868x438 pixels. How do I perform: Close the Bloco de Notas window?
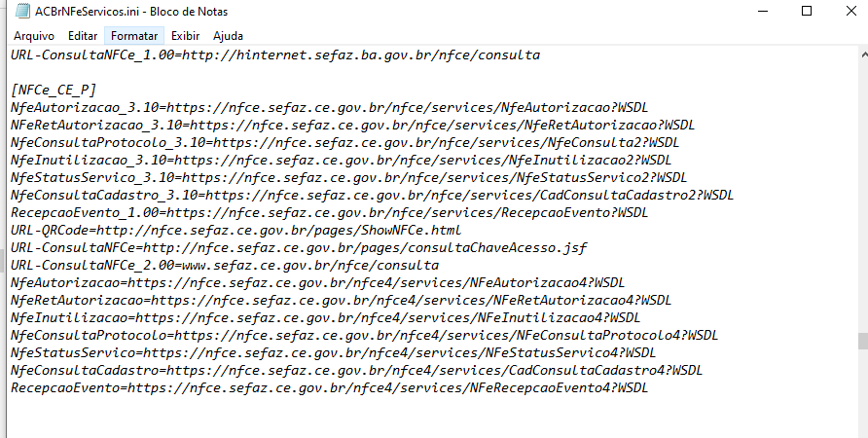(x=850, y=11)
